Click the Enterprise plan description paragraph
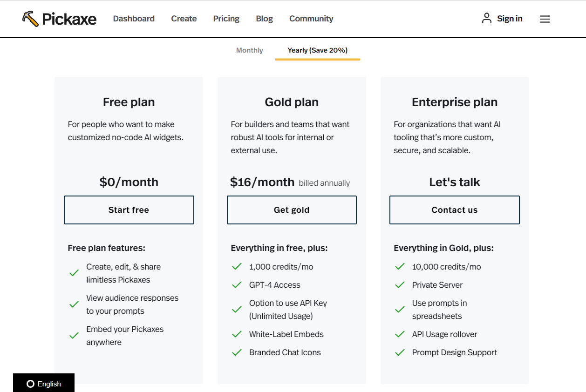586x392 pixels. click(447, 137)
